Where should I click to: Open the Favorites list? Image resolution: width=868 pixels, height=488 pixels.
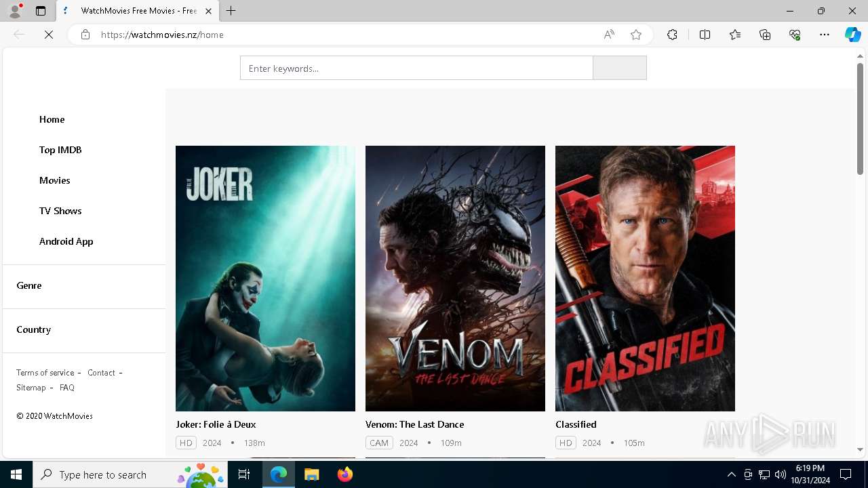[735, 35]
